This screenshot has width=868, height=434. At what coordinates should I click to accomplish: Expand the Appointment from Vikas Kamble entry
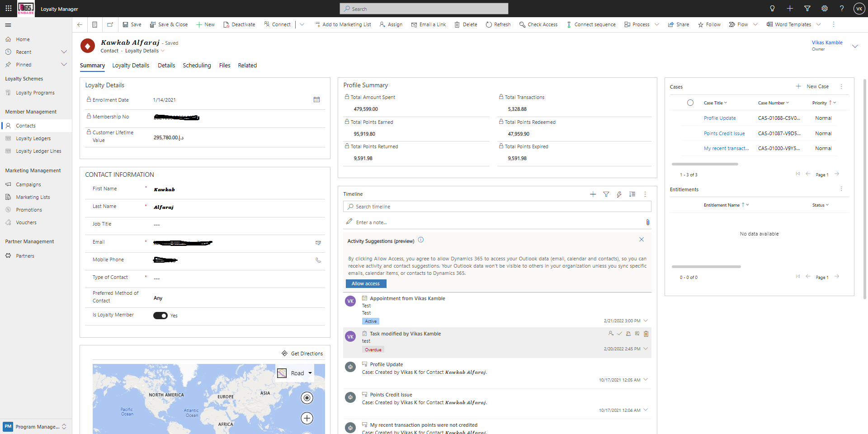(x=646, y=320)
